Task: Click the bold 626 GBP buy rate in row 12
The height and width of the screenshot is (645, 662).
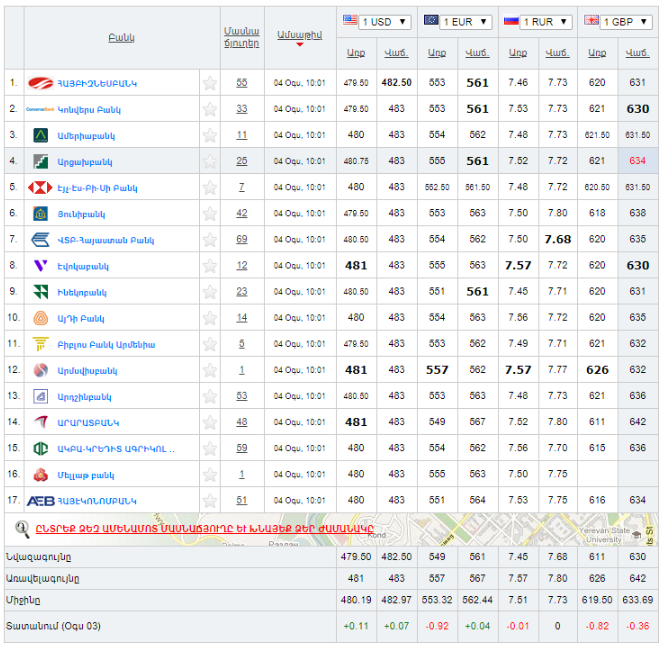Action: point(597,370)
